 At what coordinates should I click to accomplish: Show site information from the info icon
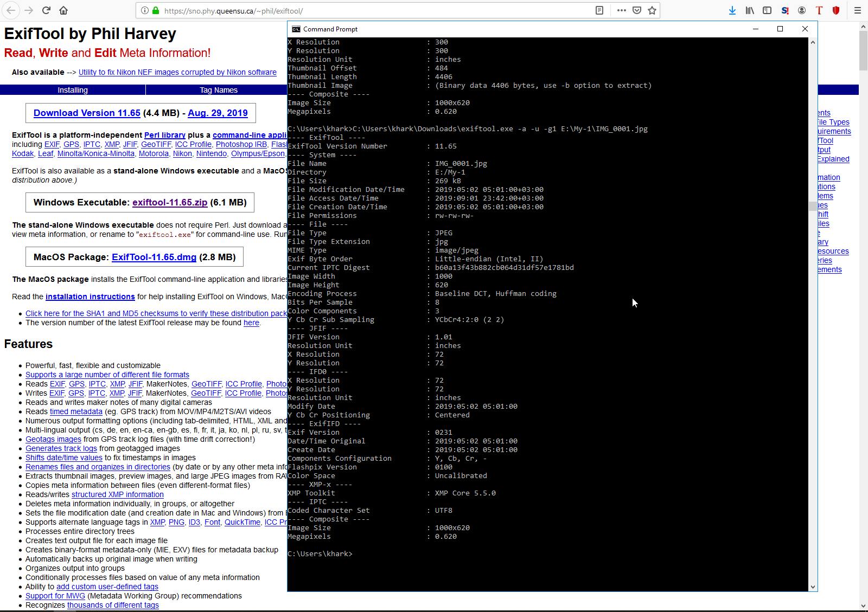(145, 10)
